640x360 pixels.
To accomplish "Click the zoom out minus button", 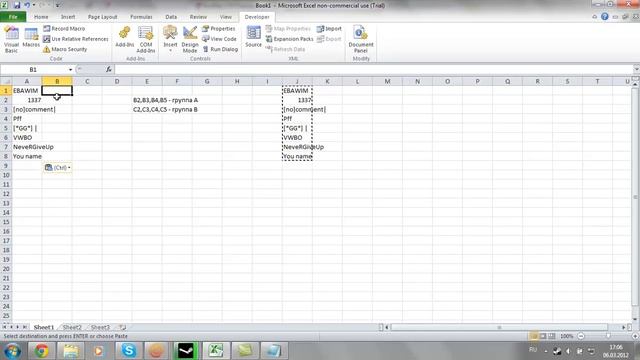I will [x=581, y=336].
